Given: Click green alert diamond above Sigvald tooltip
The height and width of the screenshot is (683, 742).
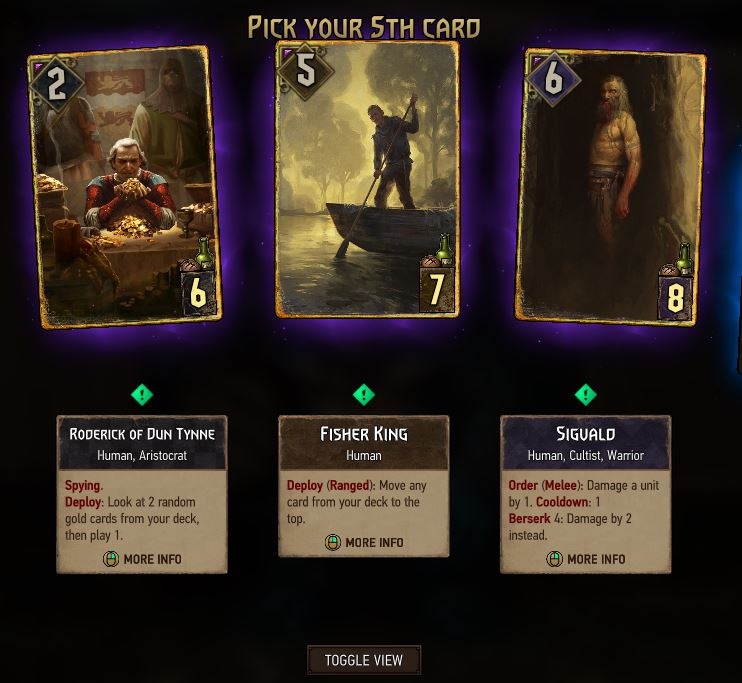Looking at the screenshot, I should pos(586,394).
